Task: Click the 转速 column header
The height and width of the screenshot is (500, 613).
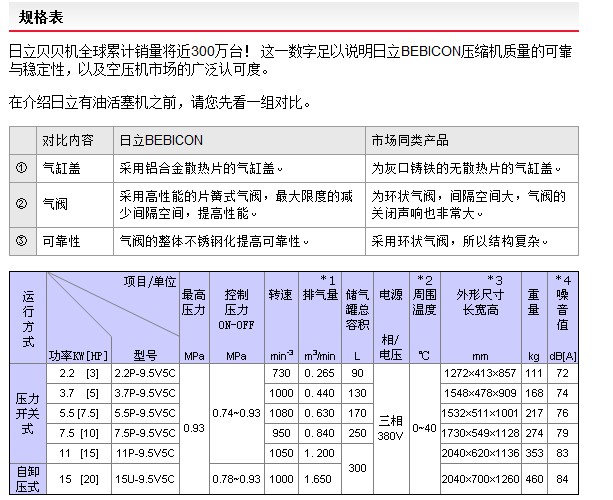Action: click(281, 318)
